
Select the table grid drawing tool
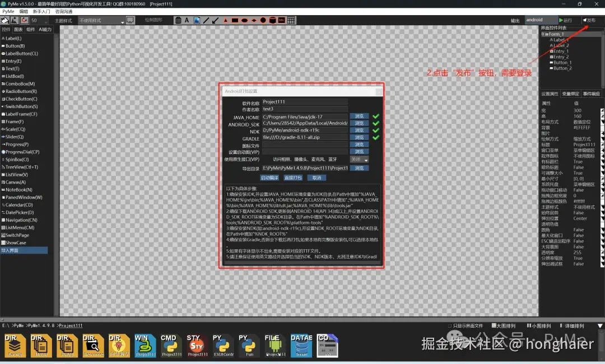tap(291, 20)
